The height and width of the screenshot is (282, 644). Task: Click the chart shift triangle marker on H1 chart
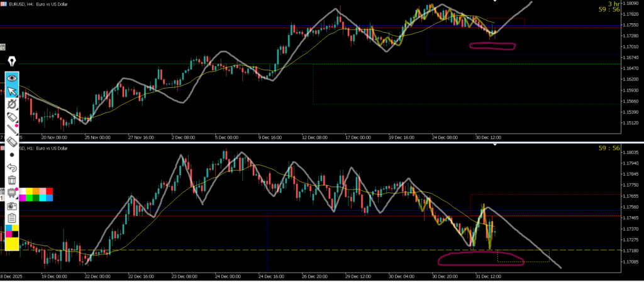495,145
